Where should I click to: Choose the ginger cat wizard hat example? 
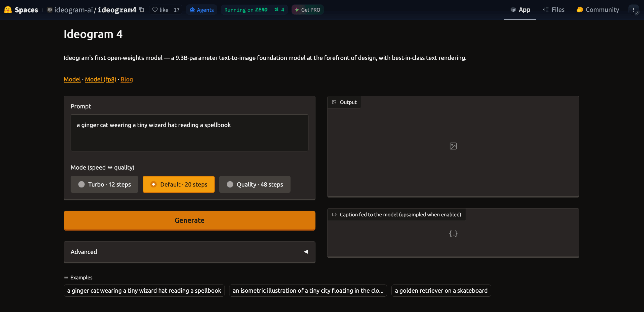click(x=144, y=291)
